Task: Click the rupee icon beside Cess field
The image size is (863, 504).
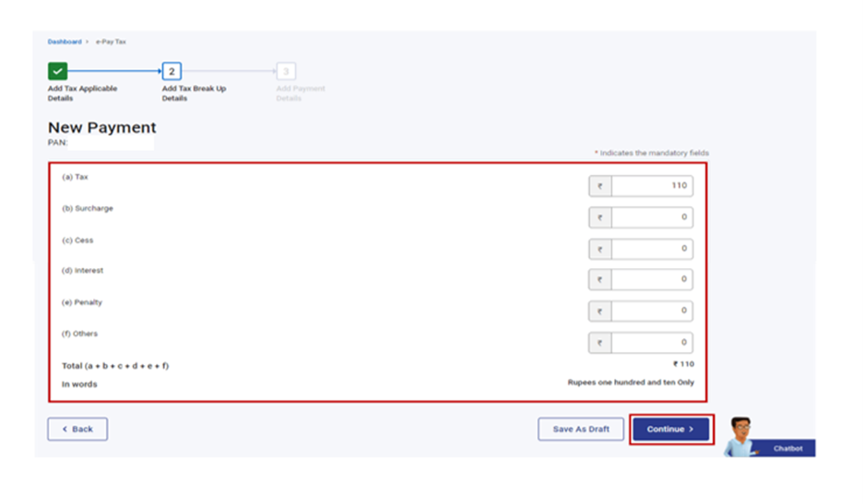Action: [600, 249]
